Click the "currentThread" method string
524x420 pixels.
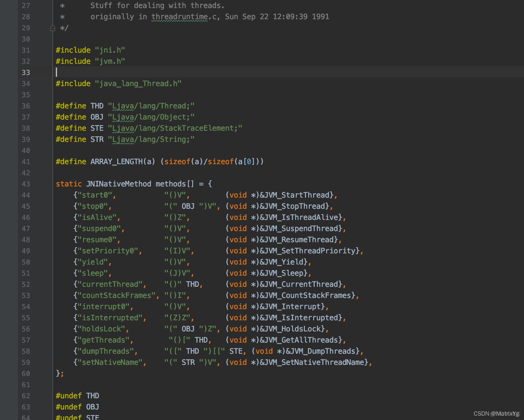[x=110, y=284]
